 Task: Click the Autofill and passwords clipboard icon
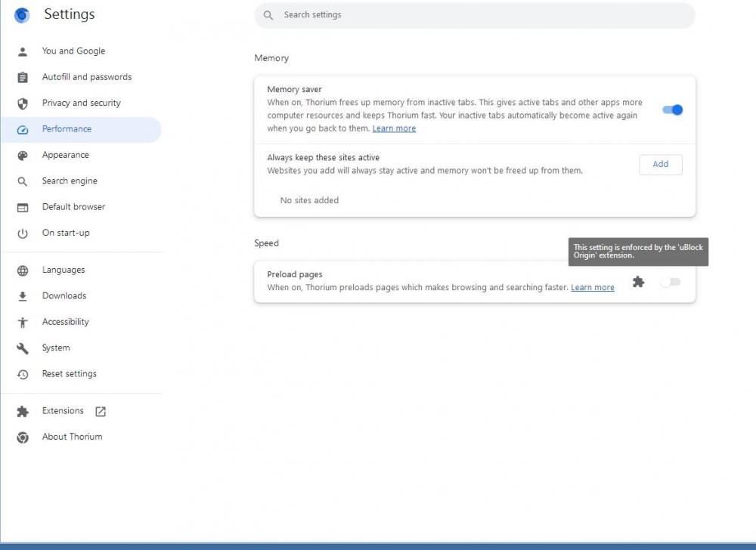pos(23,77)
